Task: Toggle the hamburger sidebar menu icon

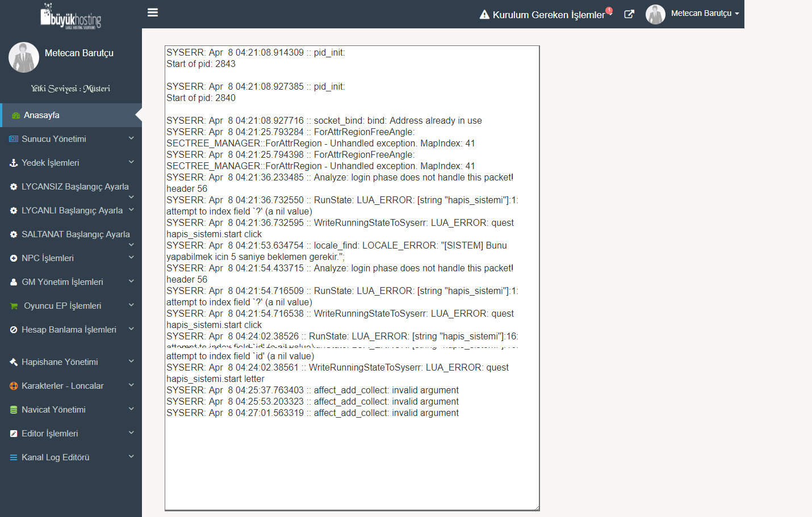Action: coord(153,12)
